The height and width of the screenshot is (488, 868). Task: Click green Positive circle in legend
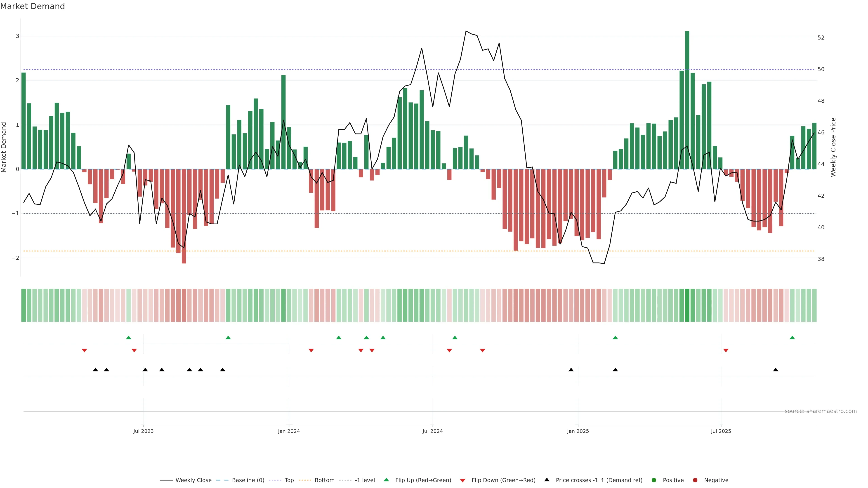pyautogui.click(x=654, y=480)
